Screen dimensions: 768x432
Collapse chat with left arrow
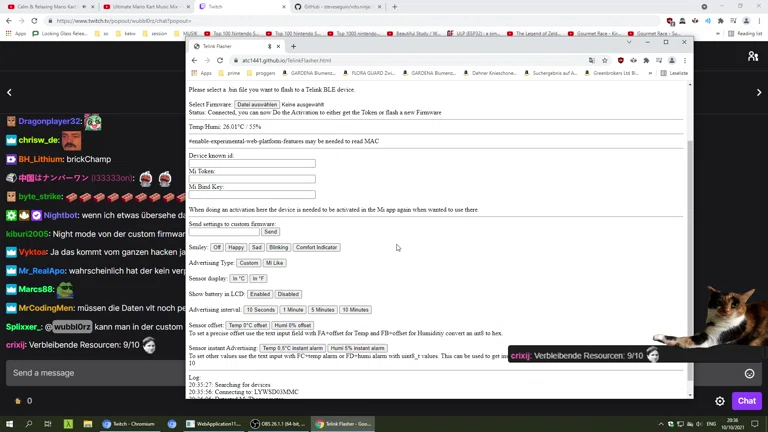(x=9, y=92)
